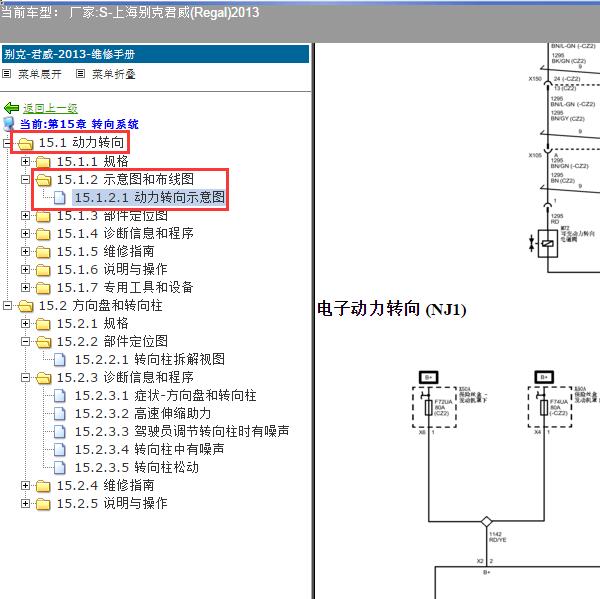Viewport: 600px width, 599px height.
Task: Select 当前:第15章 转向系统 heading
Action: tap(79, 124)
